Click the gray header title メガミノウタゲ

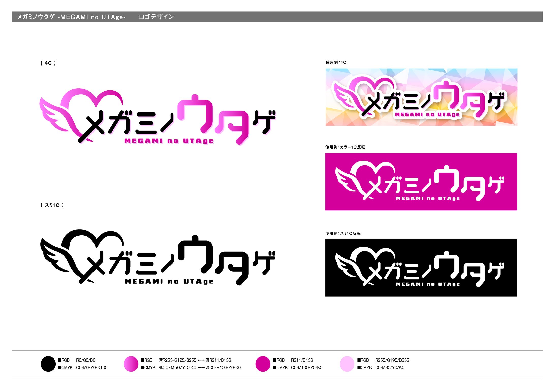click(36, 17)
